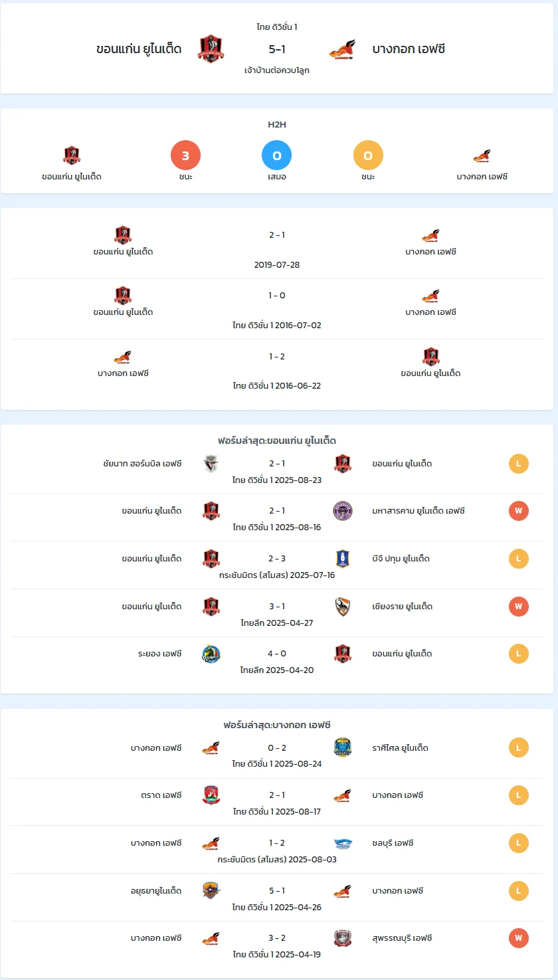
Task: Click the ชลบุรี เอฟซี shark logo
Action: point(342,843)
